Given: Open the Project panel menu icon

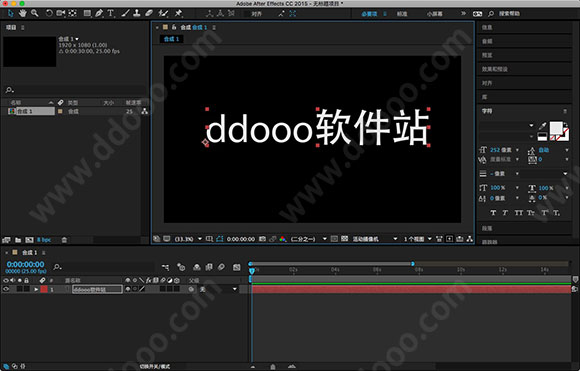Looking at the screenshot, I should click(23, 27).
